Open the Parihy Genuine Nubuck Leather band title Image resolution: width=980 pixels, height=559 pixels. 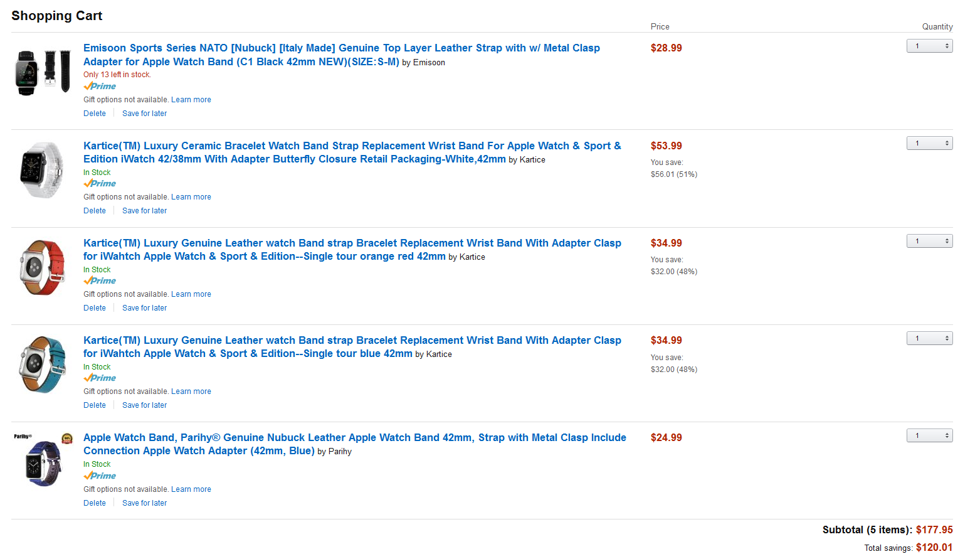(355, 444)
